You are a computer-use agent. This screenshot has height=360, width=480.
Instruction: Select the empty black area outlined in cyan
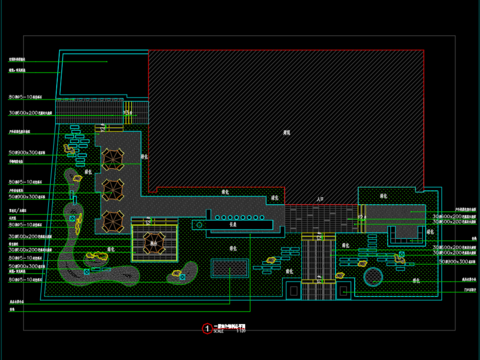(103, 74)
